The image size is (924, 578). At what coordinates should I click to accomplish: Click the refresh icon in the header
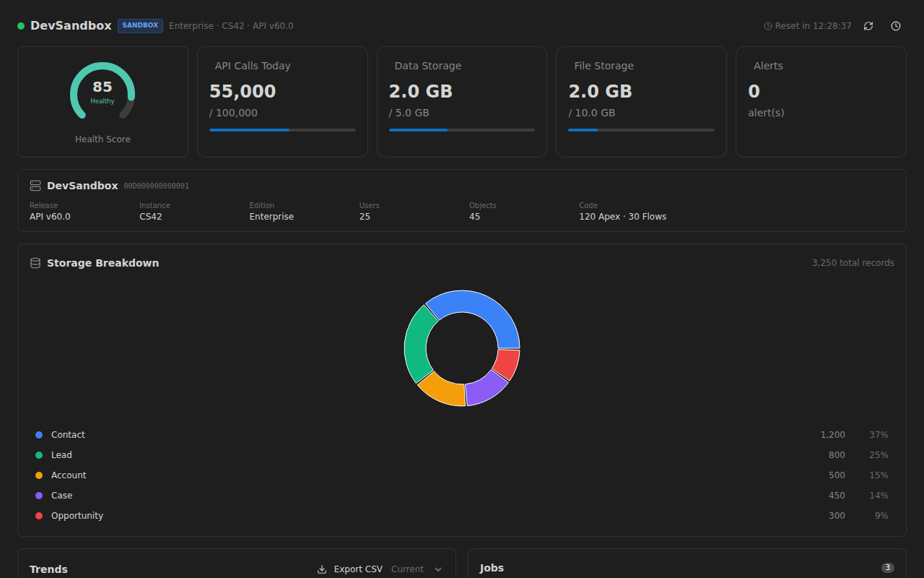point(868,26)
